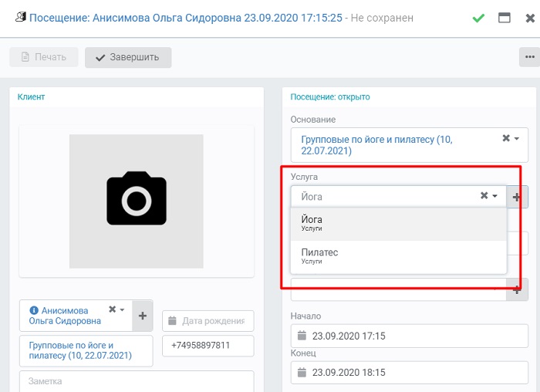The height and width of the screenshot is (392, 540).
Task: Open the three-dots more options menu
Action: tap(529, 57)
